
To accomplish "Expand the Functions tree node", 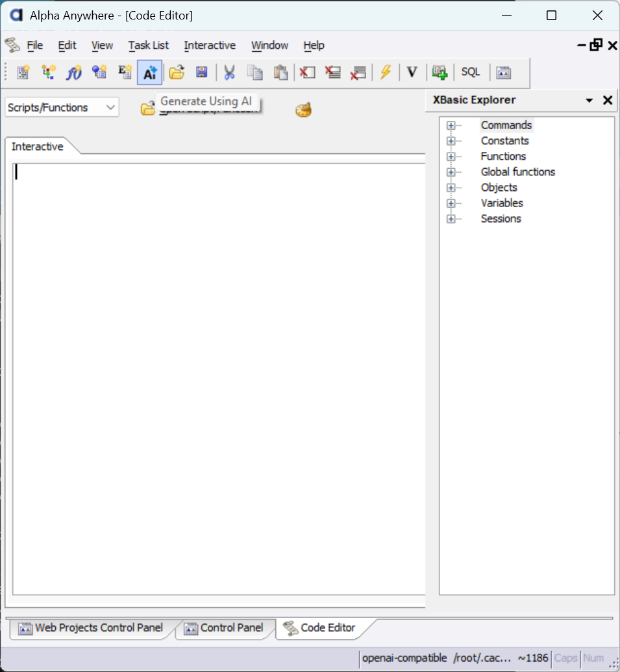I will (x=451, y=156).
